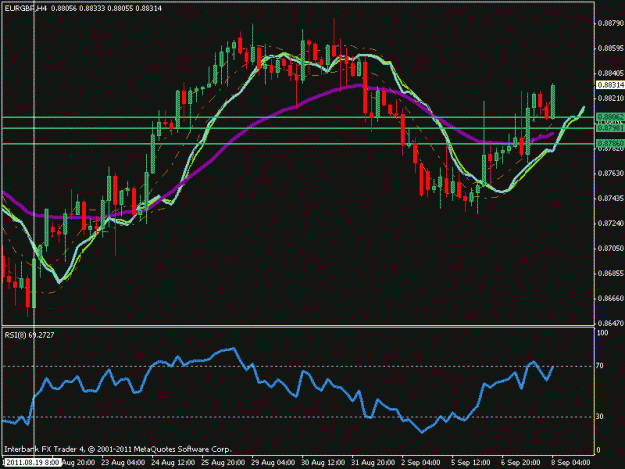This screenshot has height=469, width=625.
Task: Click the 8 Sep 04:00 time axis label
Action: click(571, 463)
